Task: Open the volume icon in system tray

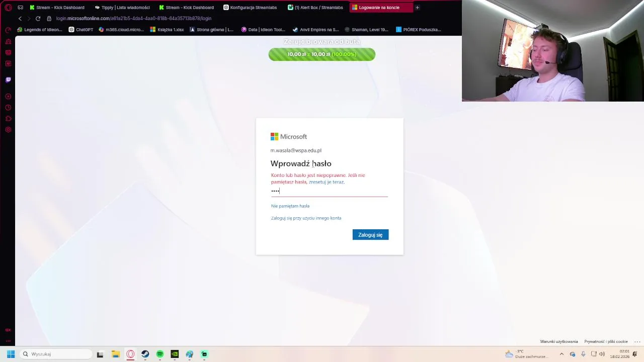Action: pyautogui.click(x=602, y=354)
